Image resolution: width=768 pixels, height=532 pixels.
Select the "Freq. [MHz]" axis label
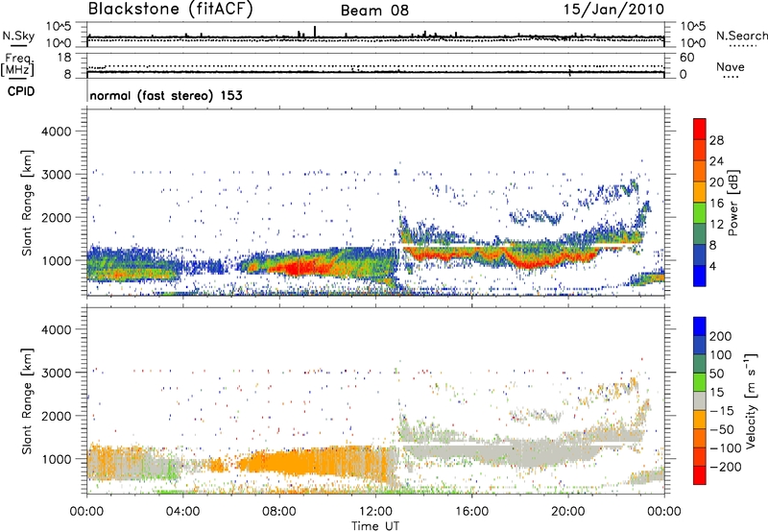coord(17,64)
